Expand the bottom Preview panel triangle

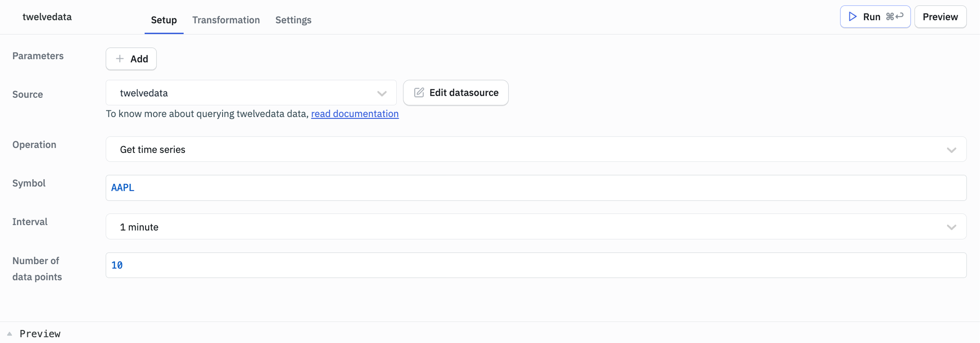point(9,334)
